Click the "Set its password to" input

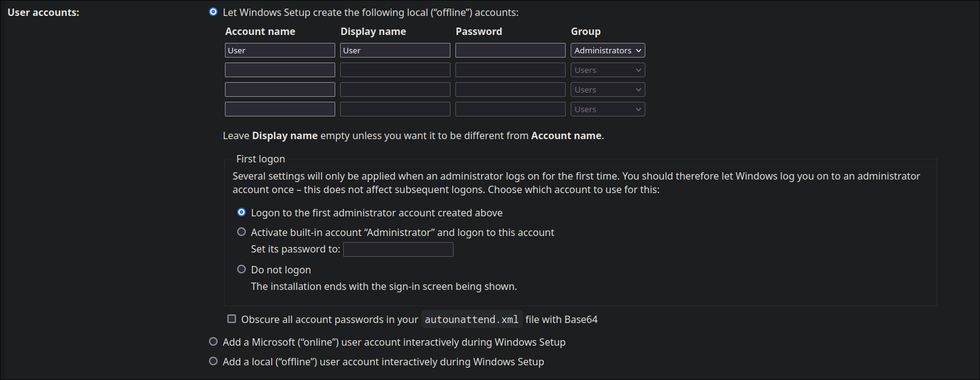[398, 249]
